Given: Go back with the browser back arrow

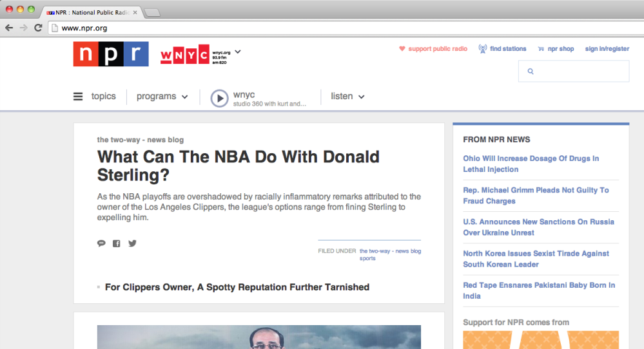Looking at the screenshot, I should pos(9,28).
